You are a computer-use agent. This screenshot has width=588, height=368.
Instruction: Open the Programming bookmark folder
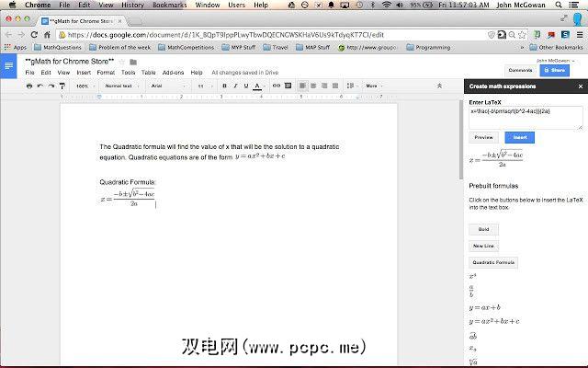pos(428,47)
